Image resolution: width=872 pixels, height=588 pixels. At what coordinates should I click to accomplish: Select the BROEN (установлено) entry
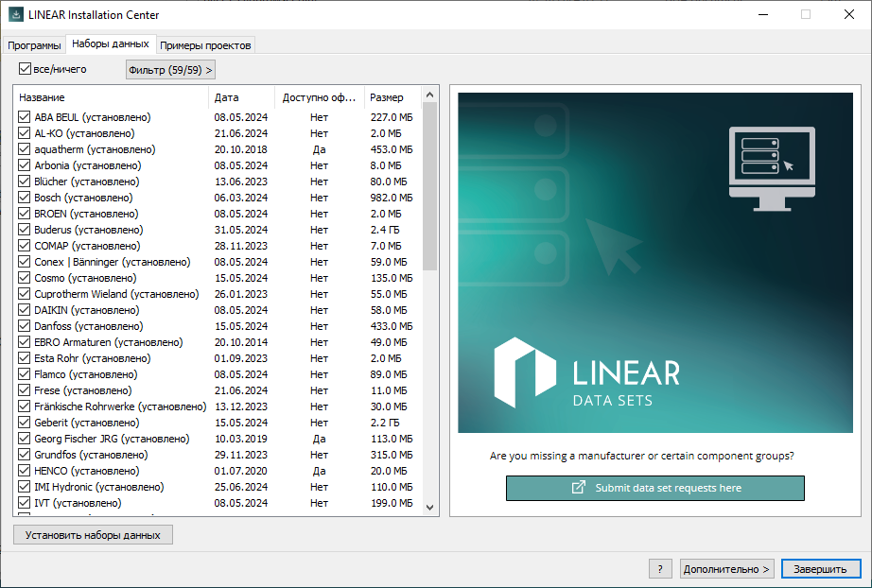click(217, 214)
